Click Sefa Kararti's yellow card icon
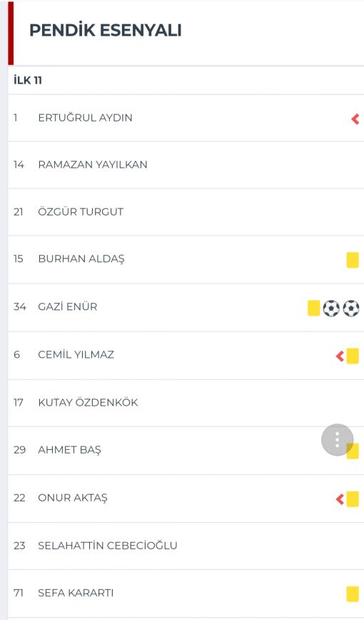364x620 pixels. (353, 594)
